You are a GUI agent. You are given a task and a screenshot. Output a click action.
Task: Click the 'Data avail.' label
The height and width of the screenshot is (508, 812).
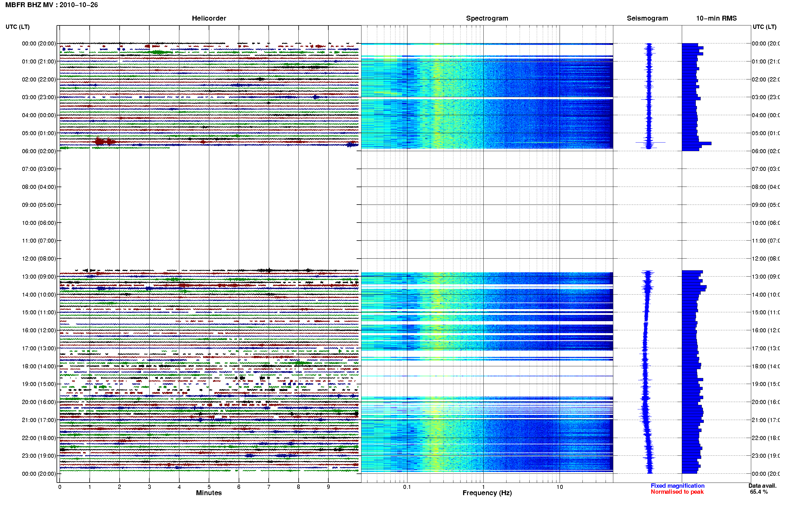pos(762,486)
